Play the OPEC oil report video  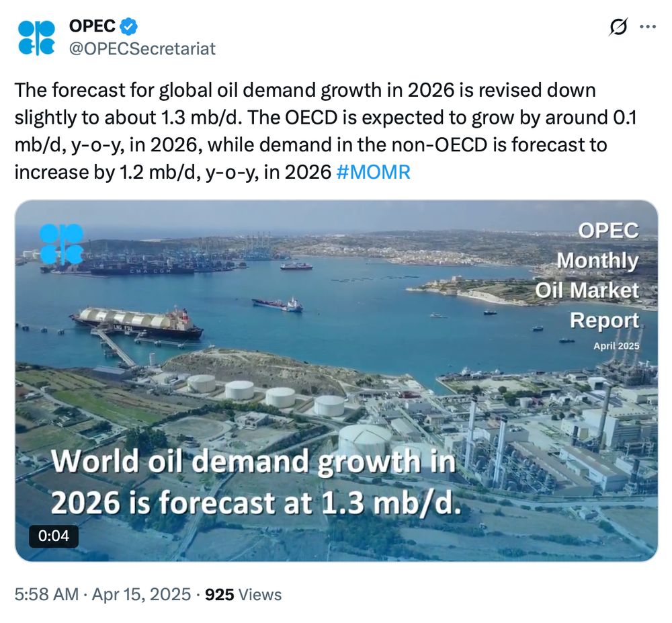point(337,381)
